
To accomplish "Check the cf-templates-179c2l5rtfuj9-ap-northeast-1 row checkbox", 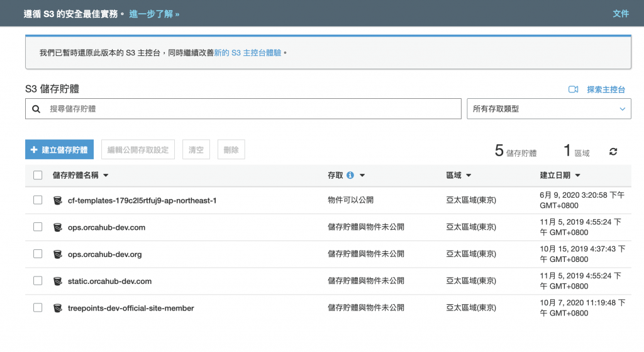I will 38,200.
